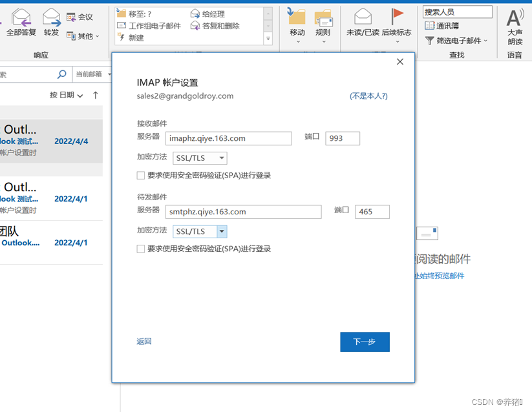Enable SPA login for incoming mail

click(x=141, y=175)
